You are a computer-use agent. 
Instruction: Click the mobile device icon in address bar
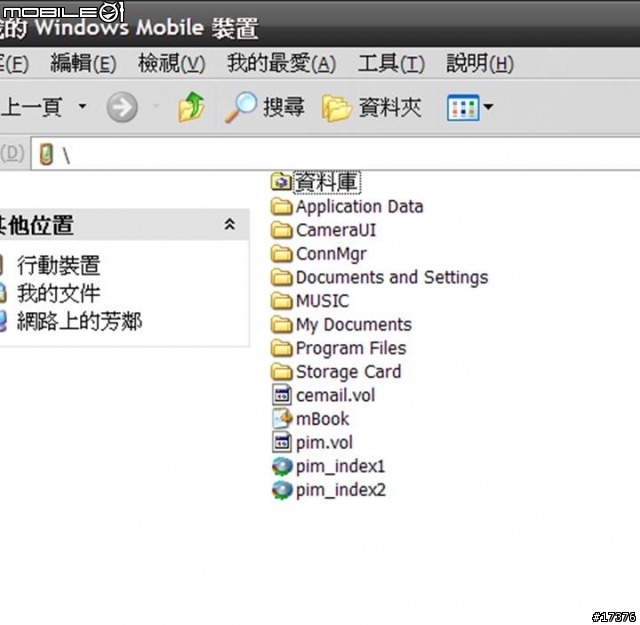(x=46, y=154)
